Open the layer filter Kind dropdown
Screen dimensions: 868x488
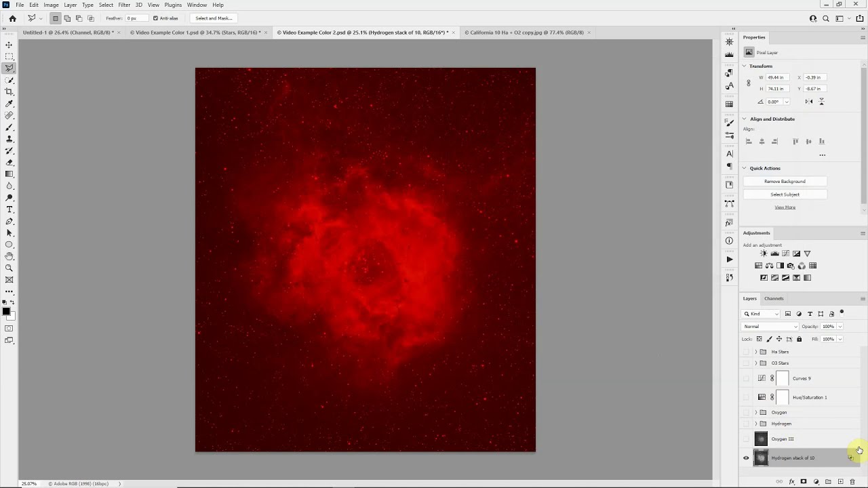click(x=762, y=314)
